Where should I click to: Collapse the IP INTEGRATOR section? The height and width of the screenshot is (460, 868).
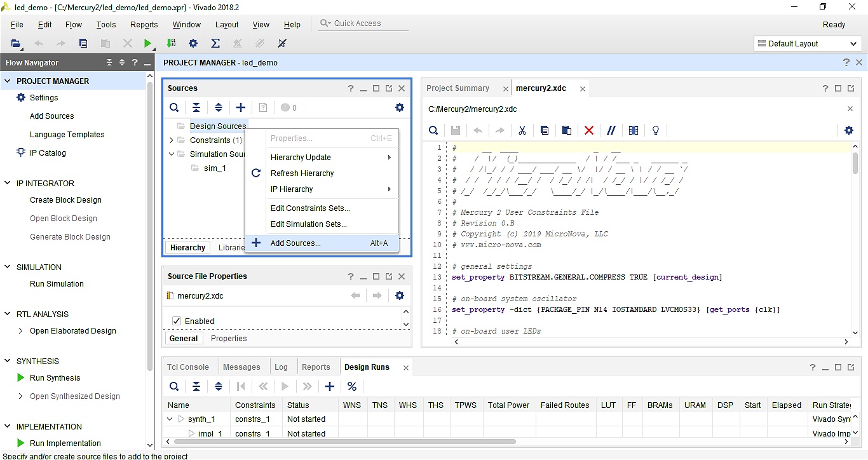pyautogui.click(x=8, y=183)
